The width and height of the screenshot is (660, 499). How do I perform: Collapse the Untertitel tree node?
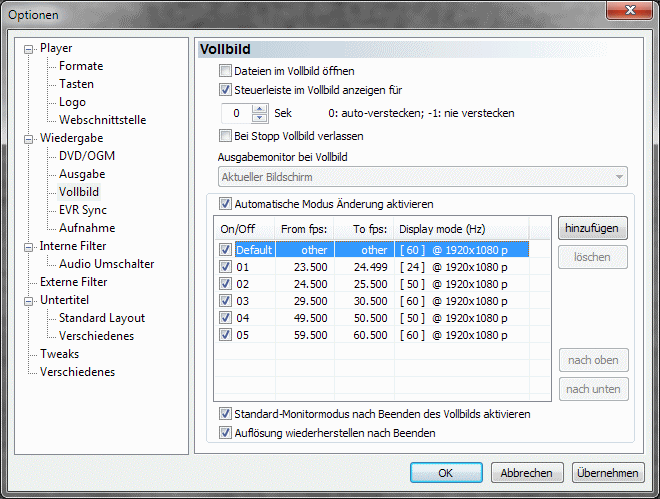pos(28,301)
